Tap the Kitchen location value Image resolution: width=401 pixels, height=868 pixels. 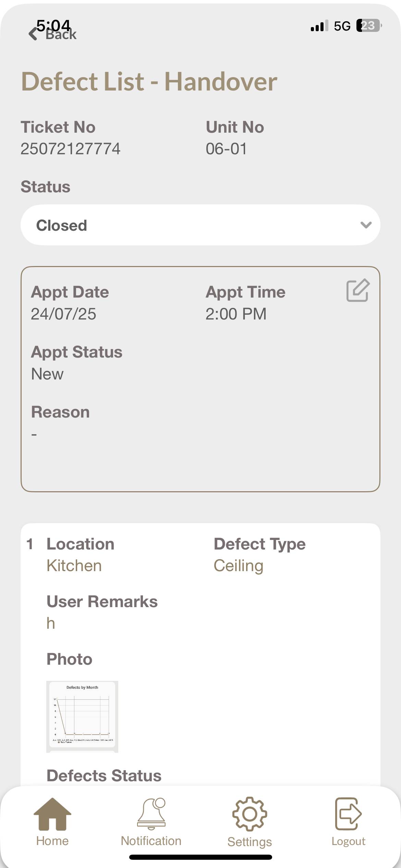click(74, 566)
